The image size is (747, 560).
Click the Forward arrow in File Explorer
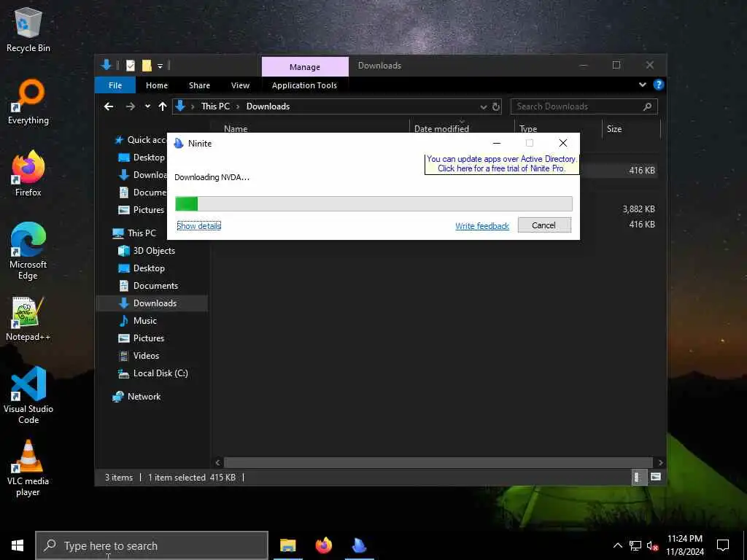[x=130, y=106]
